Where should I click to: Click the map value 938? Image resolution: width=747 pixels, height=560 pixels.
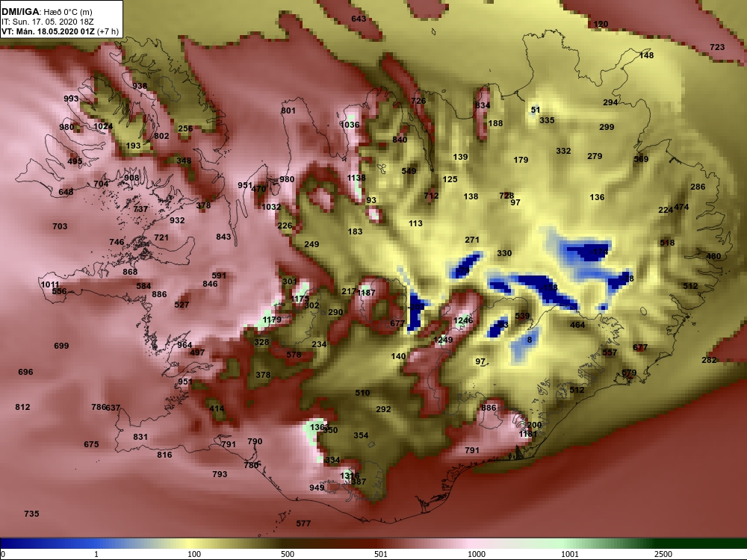[x=140, y=86]
